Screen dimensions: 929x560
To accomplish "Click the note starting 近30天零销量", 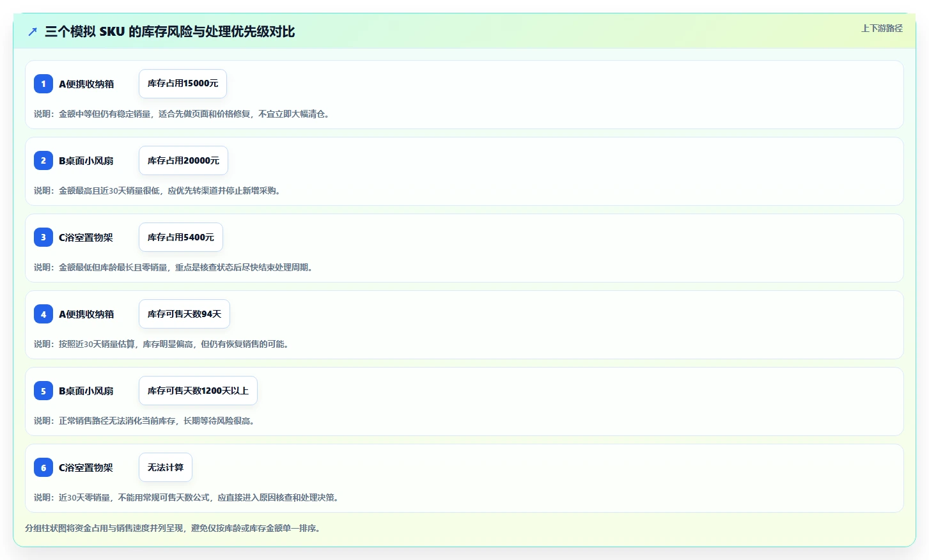I will tap(186, 497).
